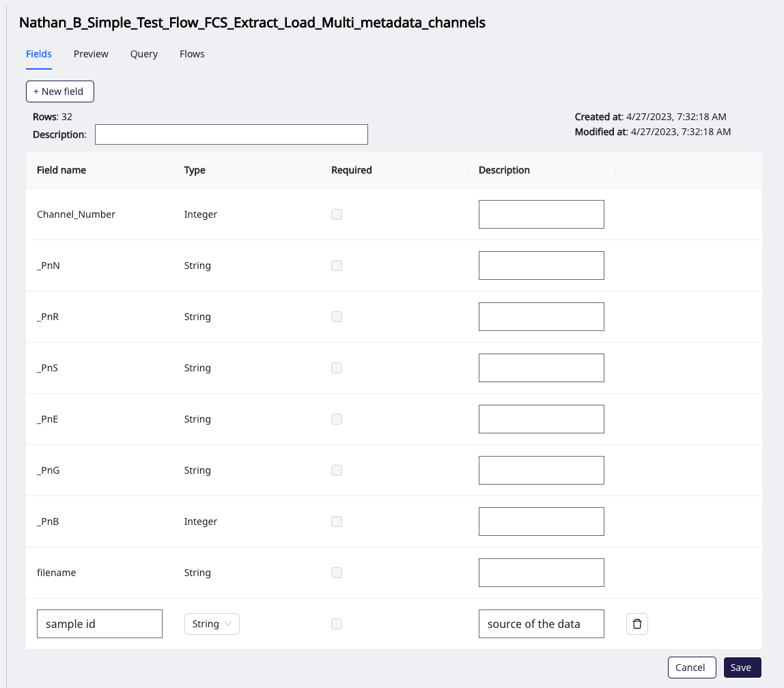Click the Created at timestamp

650,117
